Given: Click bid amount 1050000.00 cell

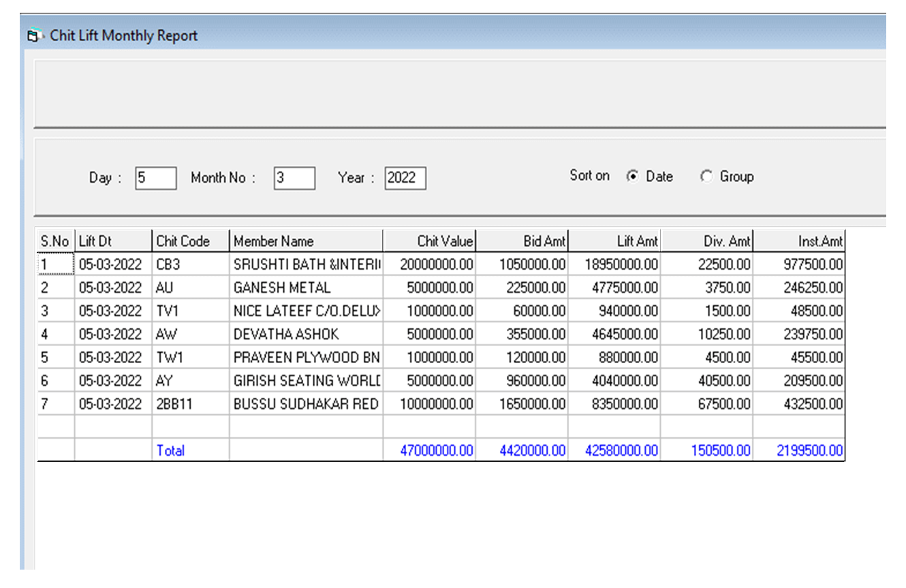Looking at the screenshot, I should tap(522, 264).
